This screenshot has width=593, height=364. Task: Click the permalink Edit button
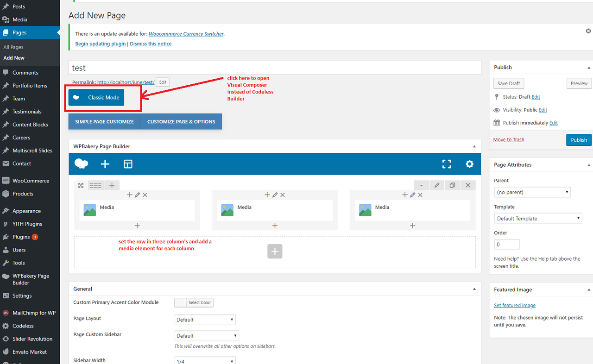(x=163, y=82)
